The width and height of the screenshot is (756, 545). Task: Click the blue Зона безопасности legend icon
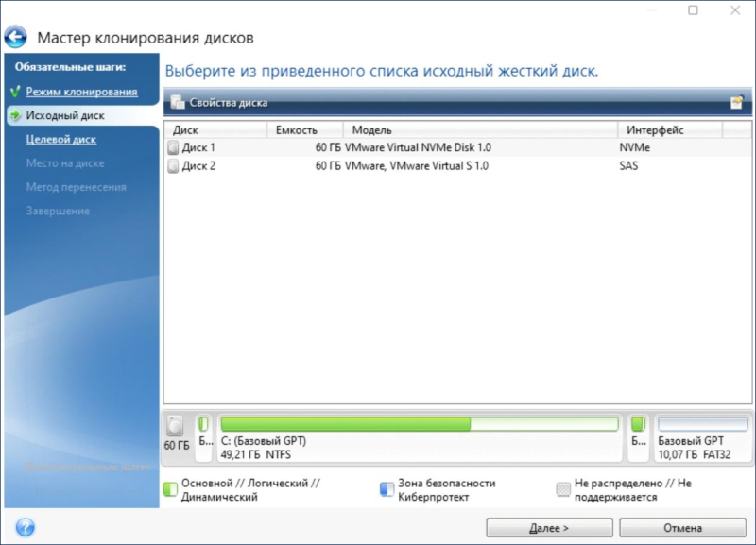386,488
